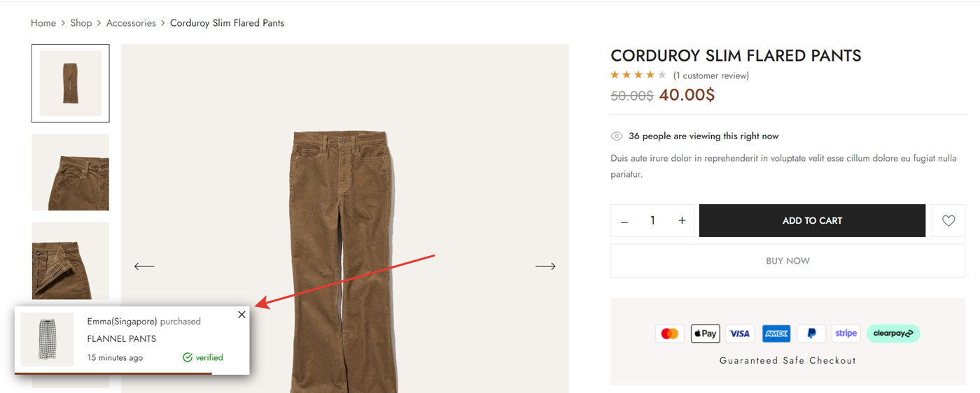980x393 pixels.
Task: Open Accessories breadcrumb link
Action: [131, 23]
